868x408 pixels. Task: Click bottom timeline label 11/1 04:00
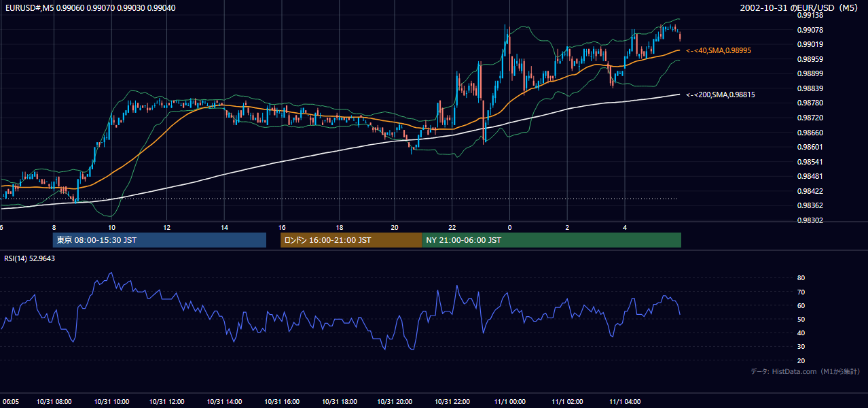click(x=624, y=402)
